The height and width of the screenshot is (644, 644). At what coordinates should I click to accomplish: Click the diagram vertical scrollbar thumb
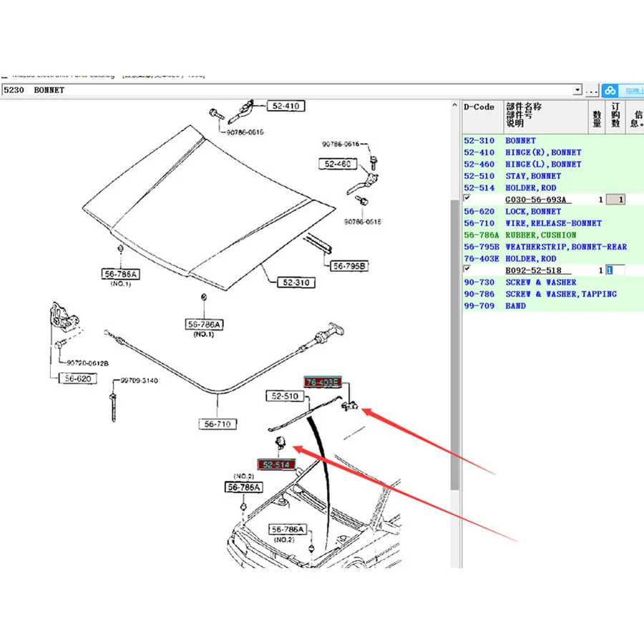(454, 344)
